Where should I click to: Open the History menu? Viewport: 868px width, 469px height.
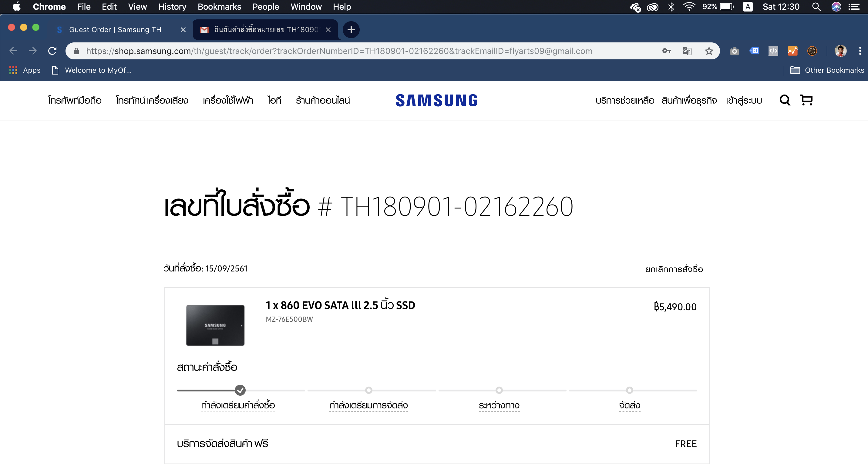point(172,7)
